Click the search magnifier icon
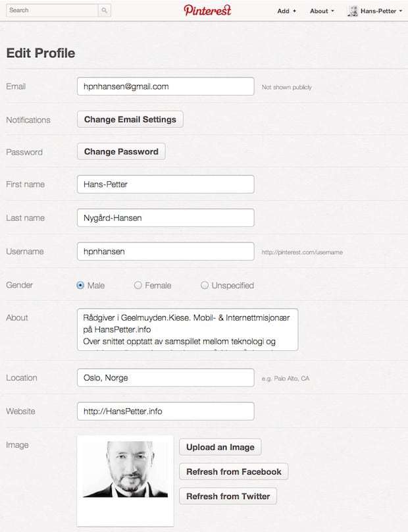This screenshot has height=532, width=408. tap(104, 11)
